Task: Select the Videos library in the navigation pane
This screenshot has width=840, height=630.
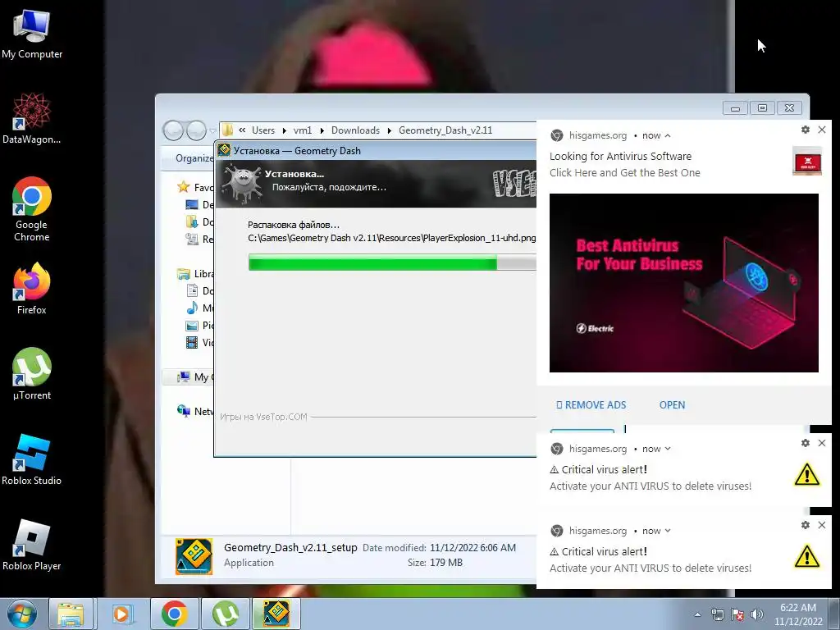Action: 200,342
